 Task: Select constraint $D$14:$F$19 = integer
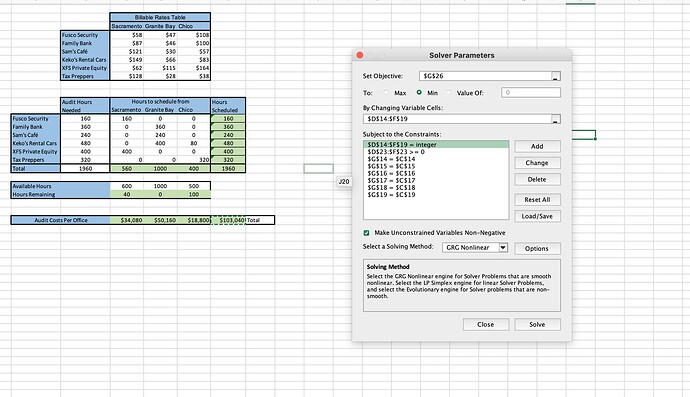point(436,144)
